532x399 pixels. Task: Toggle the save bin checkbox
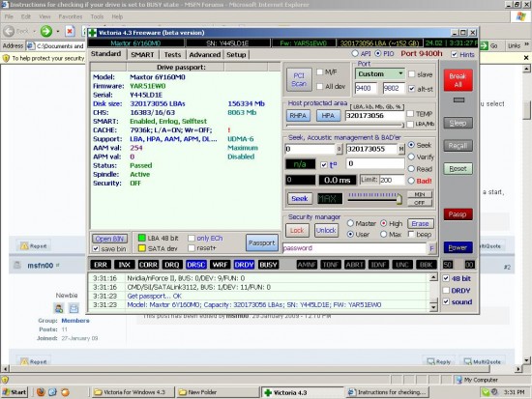click(96, 249)
